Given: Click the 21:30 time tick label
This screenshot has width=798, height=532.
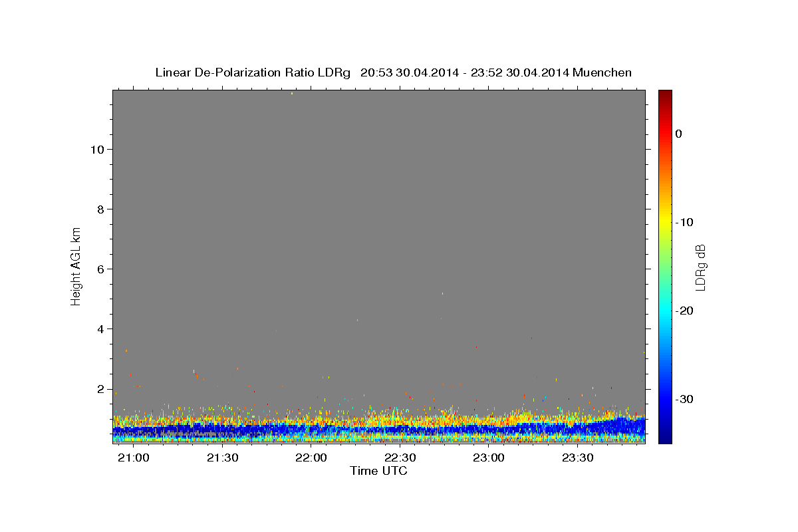Looking at the screenshot, I should [x=222, y=458].
